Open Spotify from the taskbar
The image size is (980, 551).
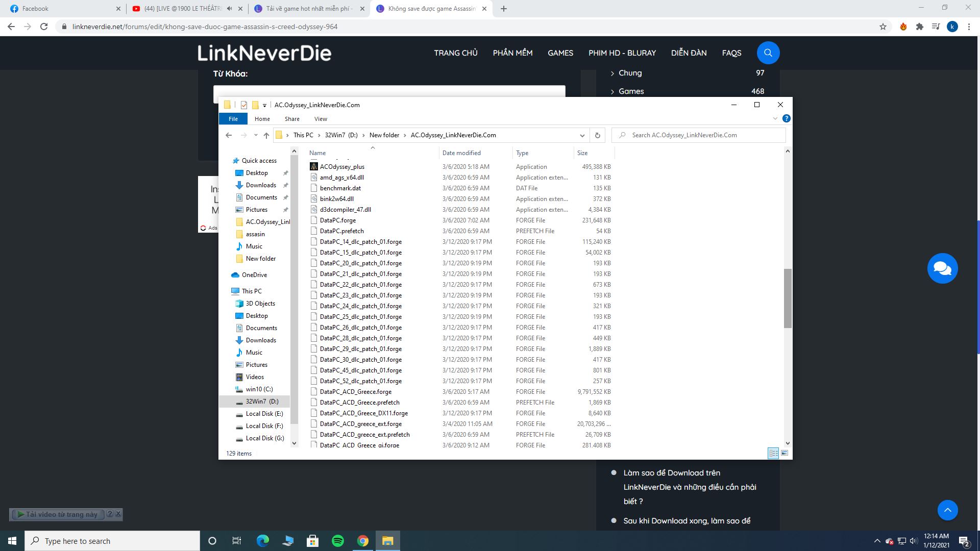[337, 541]
